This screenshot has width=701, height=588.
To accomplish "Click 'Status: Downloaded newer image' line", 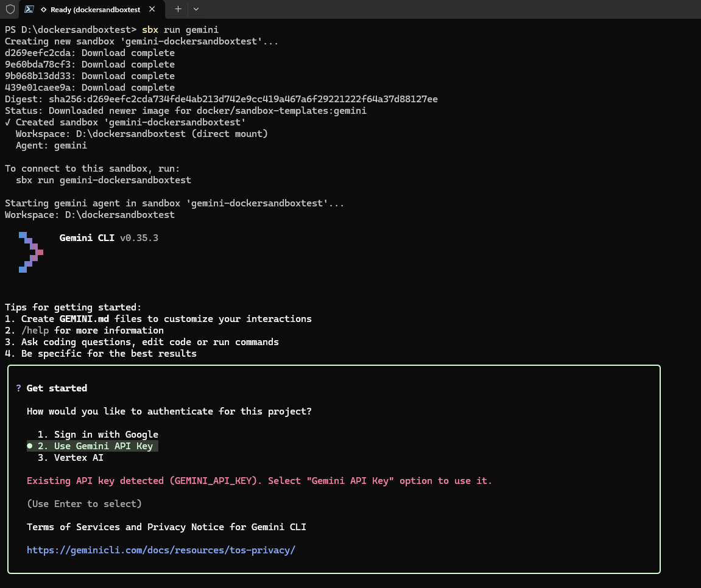I will (x=186, y=111).
